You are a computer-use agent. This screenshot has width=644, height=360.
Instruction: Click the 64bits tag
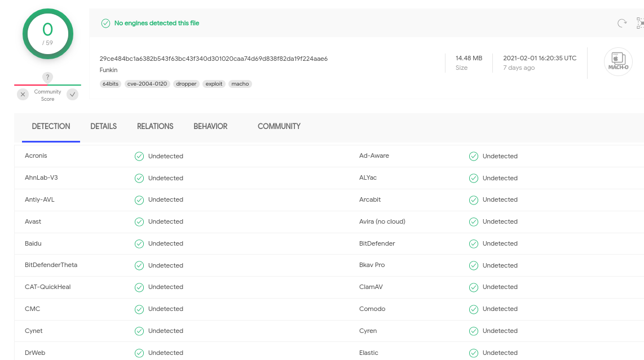pos(111,84)
